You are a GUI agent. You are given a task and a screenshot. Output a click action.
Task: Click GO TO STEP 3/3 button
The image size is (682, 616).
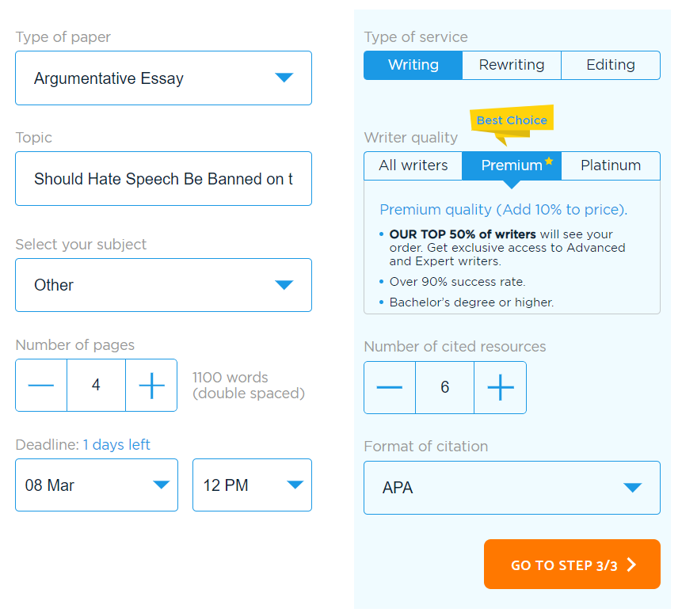pyautogui.click(x=572, y=565)
